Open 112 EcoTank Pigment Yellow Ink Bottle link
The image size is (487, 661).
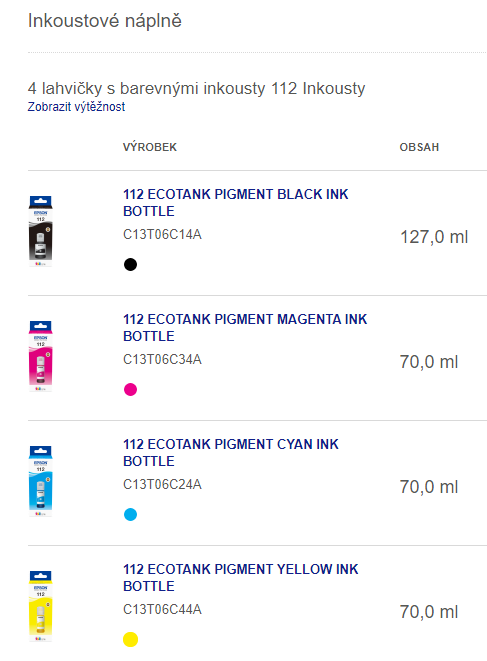(240, 578)
